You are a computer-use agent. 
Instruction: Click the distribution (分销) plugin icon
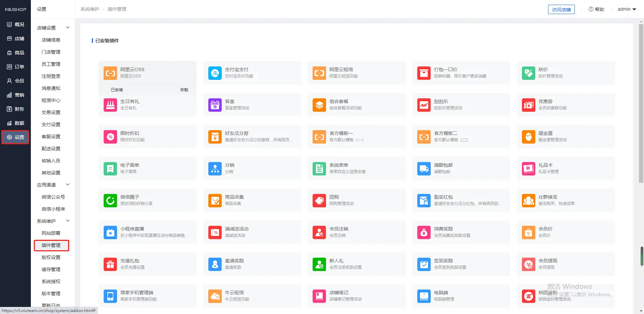point(215,168)
